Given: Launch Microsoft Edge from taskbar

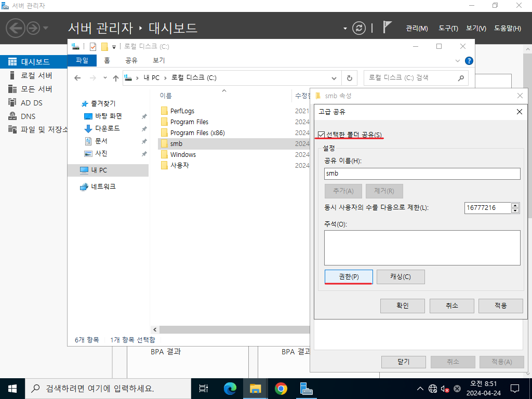Looking at the screenshot, I should coord(230,389).
